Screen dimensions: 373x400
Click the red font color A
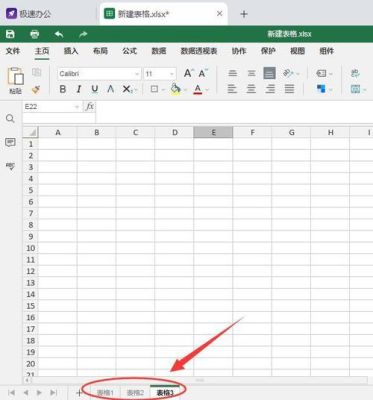coord(198,89)
